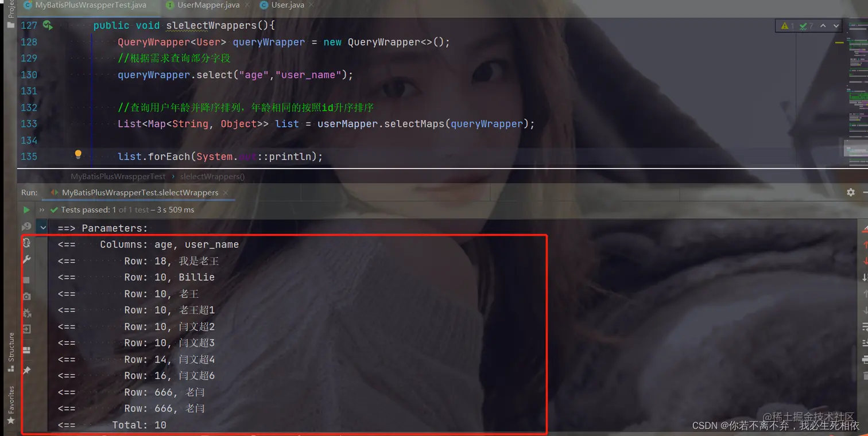Toggle auto-test icon in Run sidebar

(x=26, y=243)
